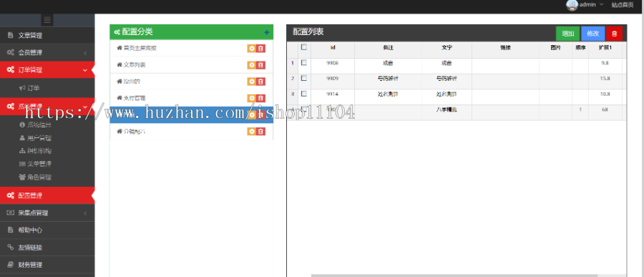Click the list icon for 菜单管理

[22, 164]
